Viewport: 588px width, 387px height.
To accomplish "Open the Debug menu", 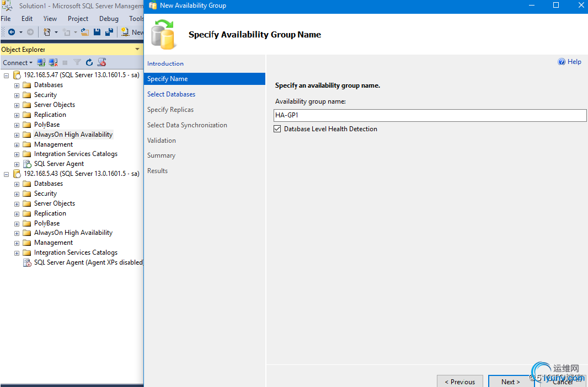I will point(109,18).
